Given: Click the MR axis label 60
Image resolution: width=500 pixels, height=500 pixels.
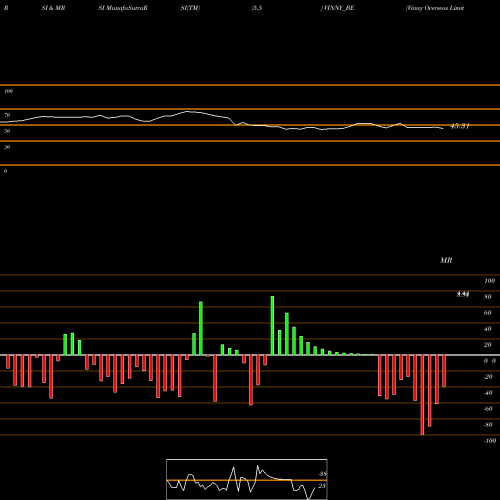Looking at the screenshot, I should click(488, 313).
